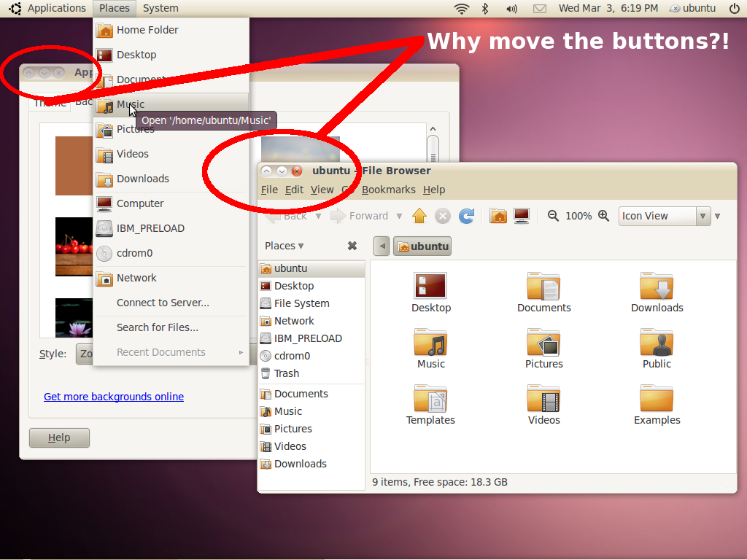Expand the Places sidebar selector
This screenshot has height=560, width=747.
point(285,246)
